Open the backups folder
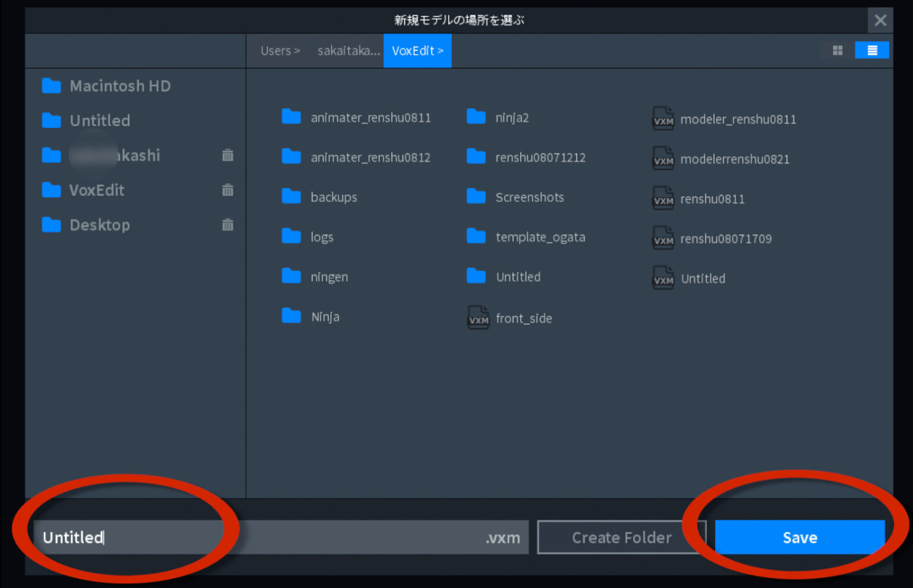This screenshot has height=588, width=913. pos(333,197)
